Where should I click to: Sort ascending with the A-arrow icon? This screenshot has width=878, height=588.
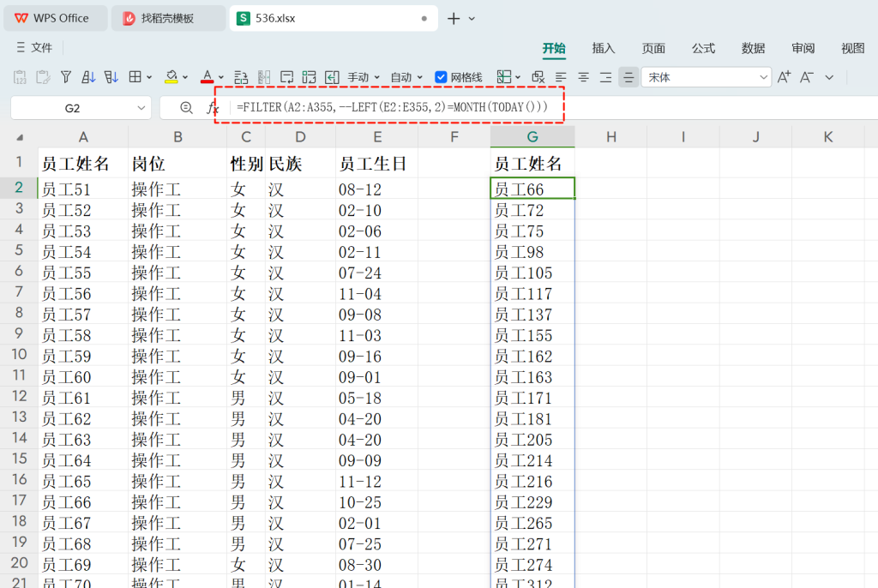click(88, 77)
